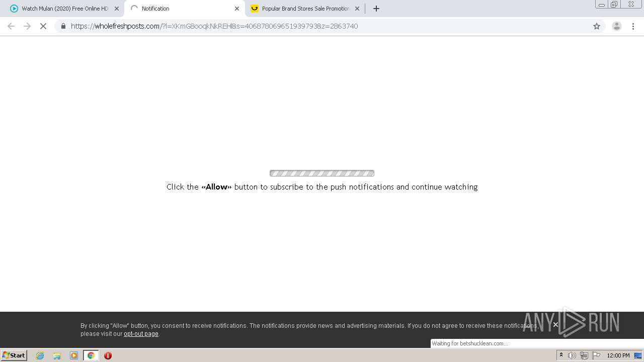Click the Show desktop button
644x362 pixels.
638,355
